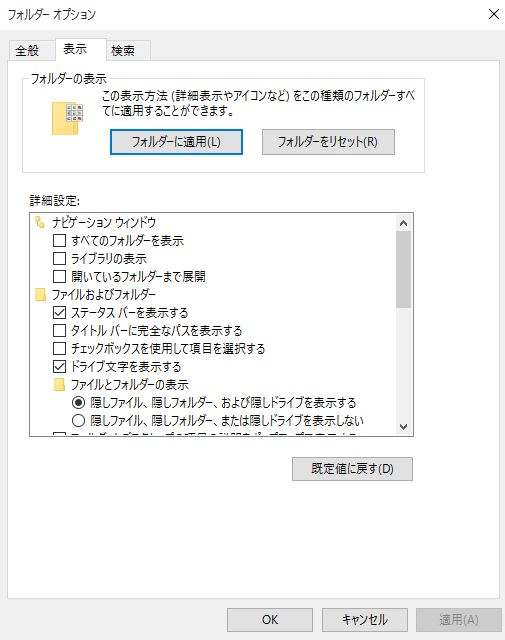Viewport: 505px width, 640px height.
Task: Uncheck ステータス バーを表示する
Action: (x=60, y=313)
